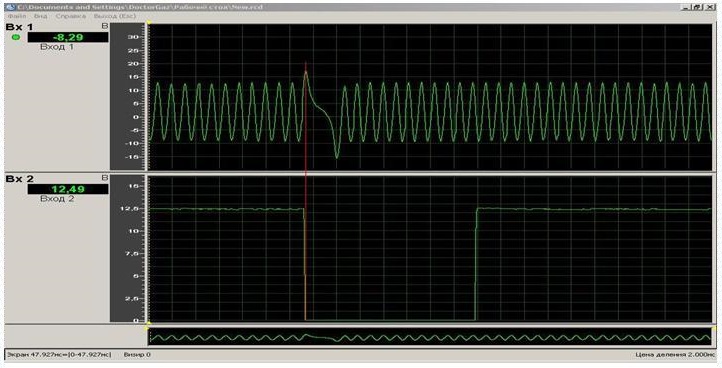Open the Вид menu

point(41,16)
